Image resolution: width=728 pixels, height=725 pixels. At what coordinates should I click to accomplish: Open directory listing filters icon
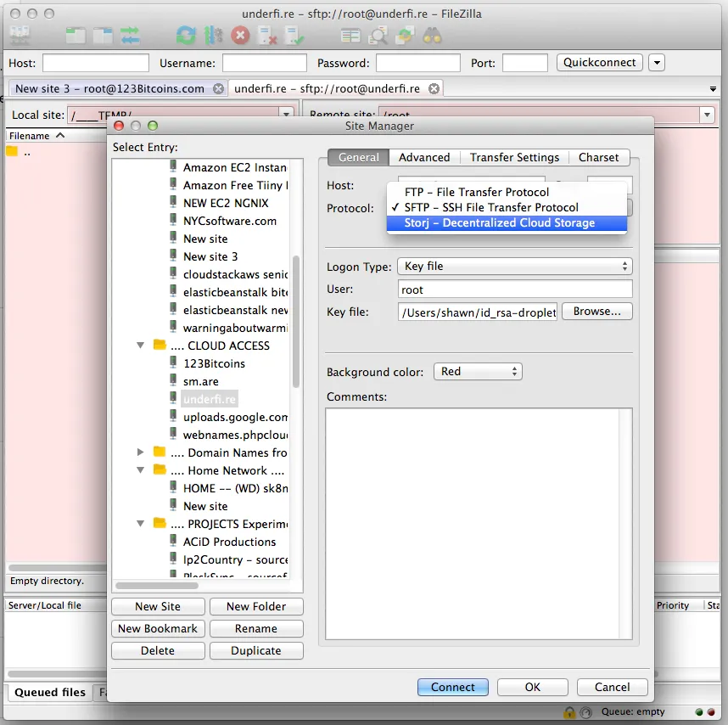click(350, 36)
